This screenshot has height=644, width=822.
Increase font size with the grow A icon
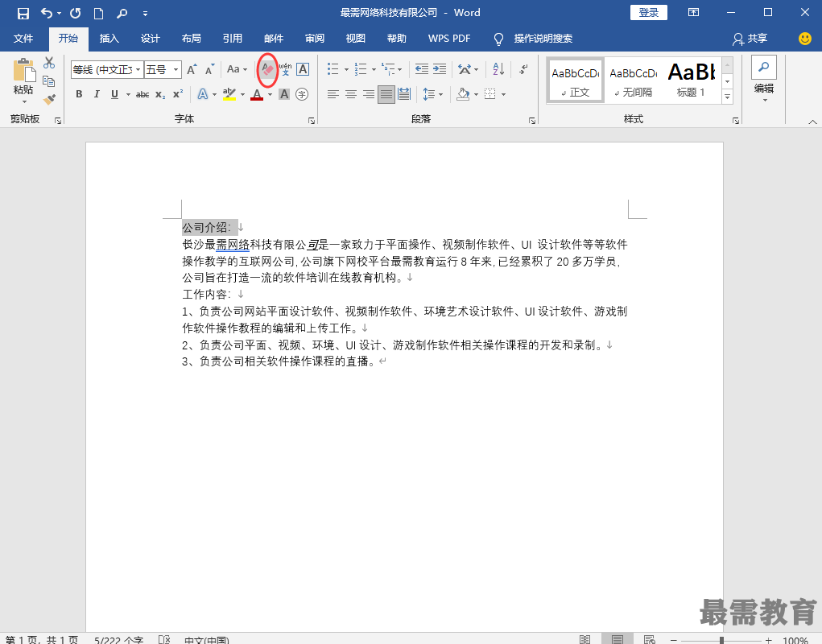(192, 69)
